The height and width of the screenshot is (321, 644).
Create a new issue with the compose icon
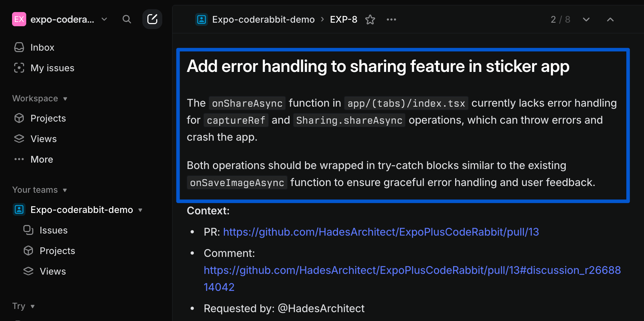(152, 19)
